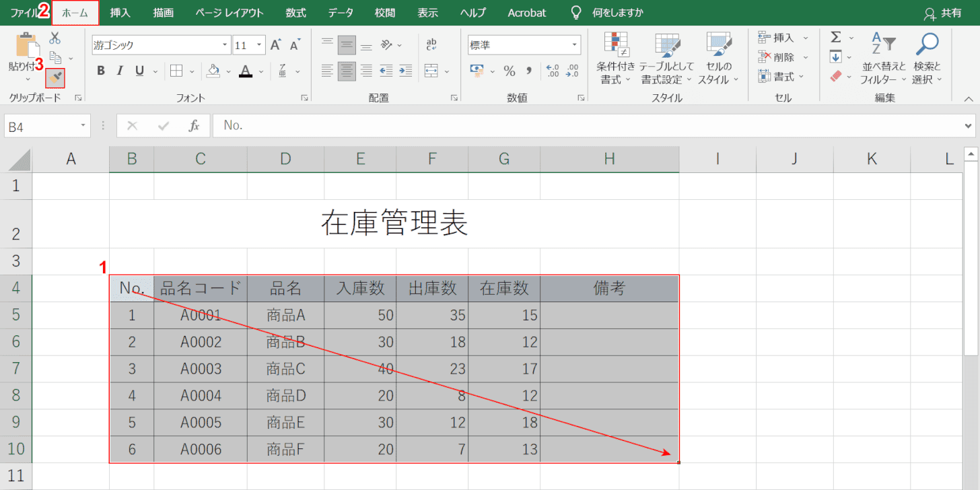This screenshot has width=980, height=490.
Task: Select column J header
Action: (794, 159)
